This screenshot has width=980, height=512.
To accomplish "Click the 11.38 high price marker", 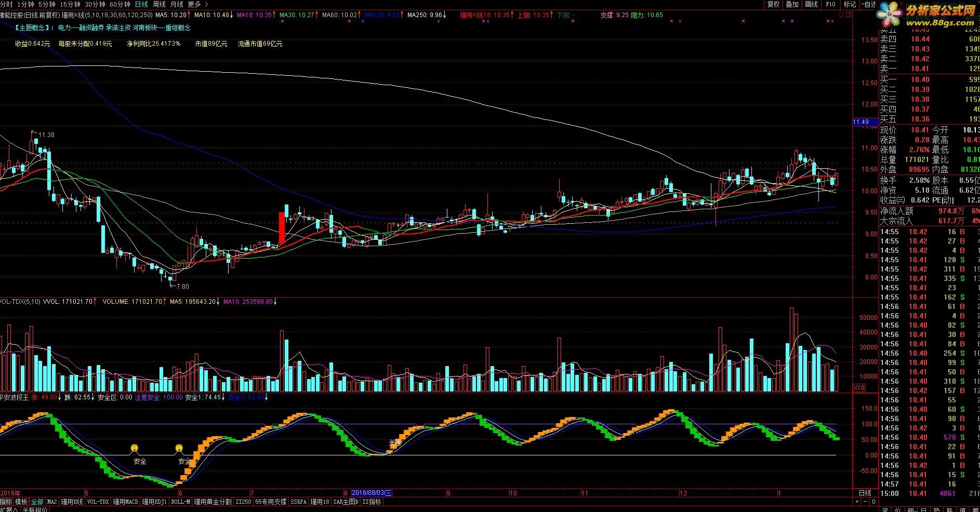I will click(x=46, y=135).
